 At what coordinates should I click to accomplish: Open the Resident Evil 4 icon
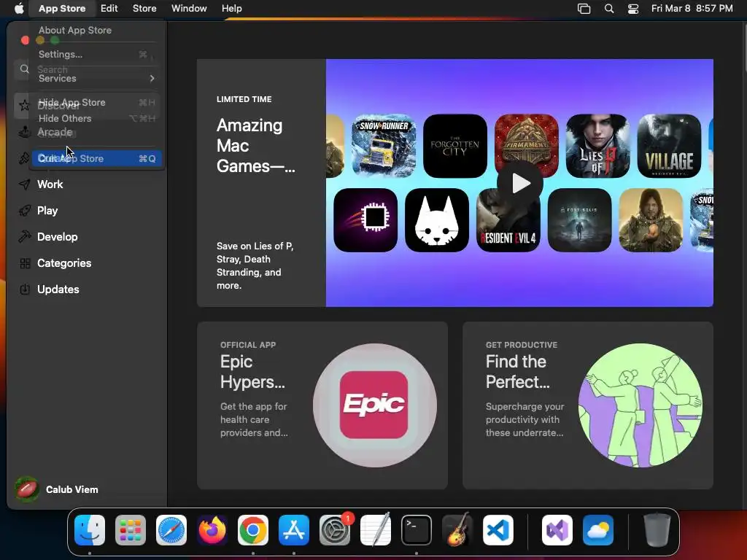508,220
